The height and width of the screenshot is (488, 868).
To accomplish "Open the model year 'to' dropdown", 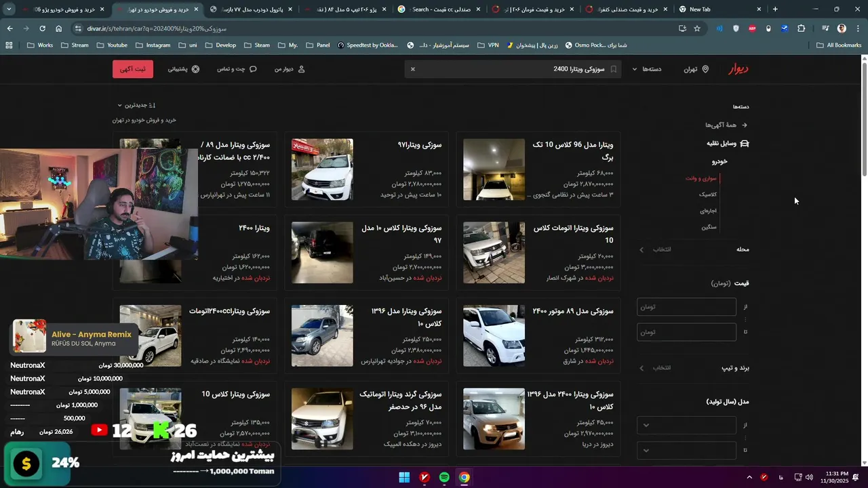I will pos(686,450).
